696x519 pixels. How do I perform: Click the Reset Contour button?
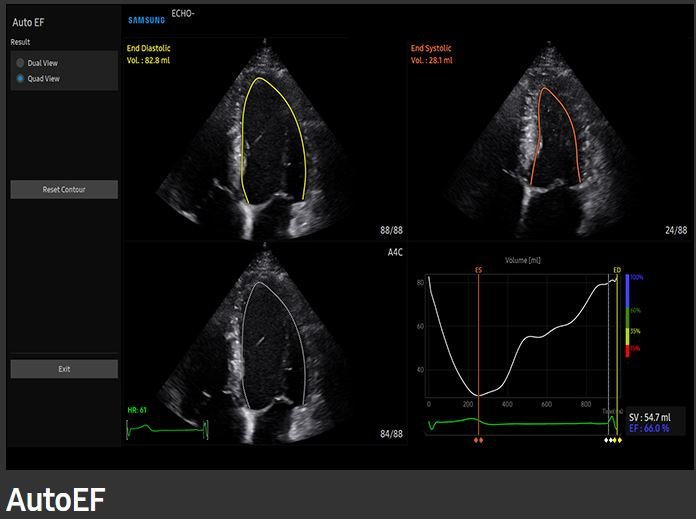pos(64,190)
